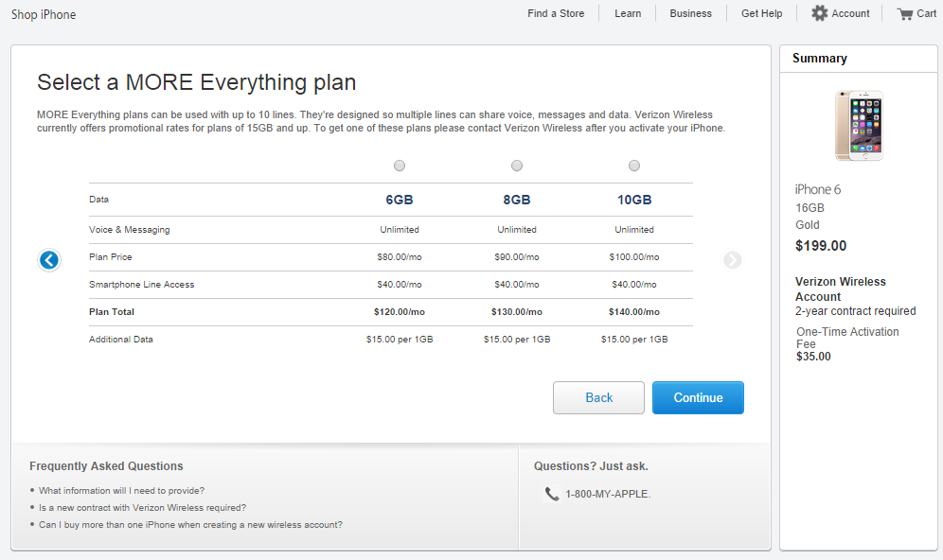The image size is (943, 560).
Task: Open the Get Help menu item
Action: 761,13
